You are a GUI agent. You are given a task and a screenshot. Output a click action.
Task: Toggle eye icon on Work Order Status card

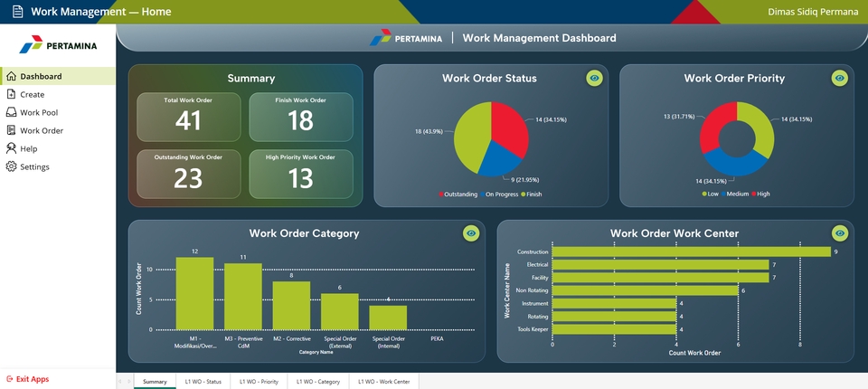(594, 79)
